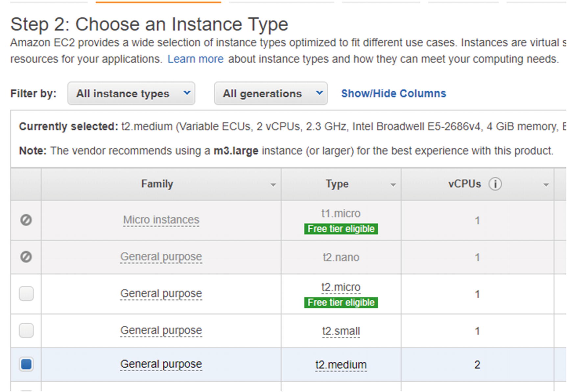Click the t1.micro type text
Image resolution: width=567 pixels, height=392 pixels.
(341, 214)
